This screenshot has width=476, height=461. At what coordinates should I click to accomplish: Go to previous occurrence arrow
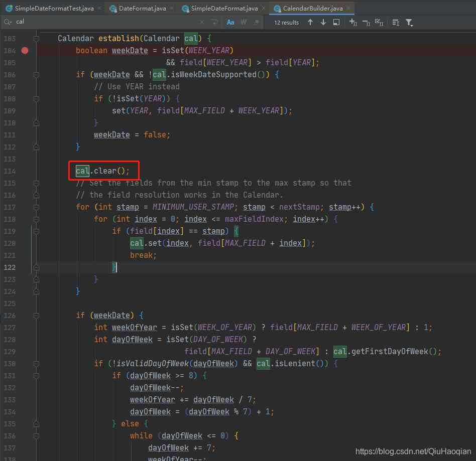coord(310,22)
